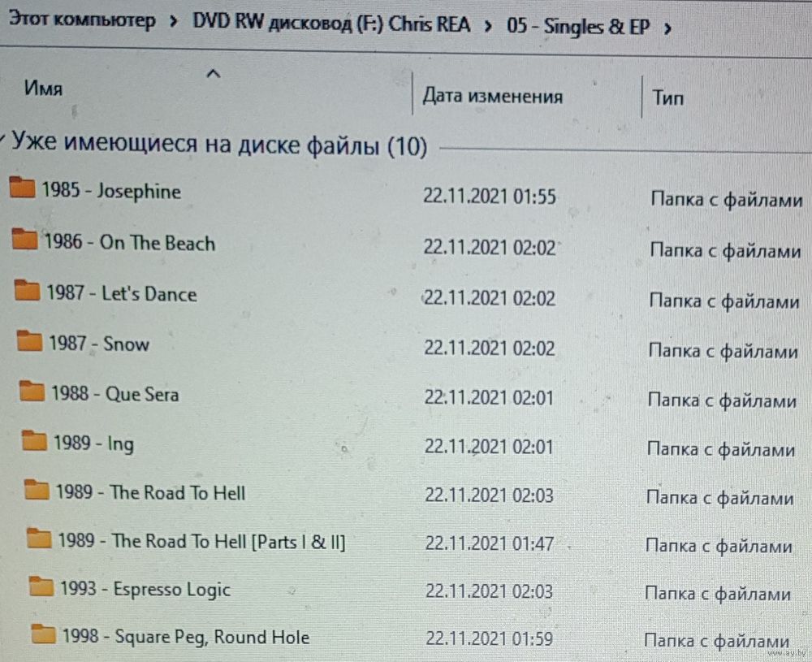This screenshot has width=812, height=662.
Task: Select the 1987 - Let's Dance folder icon
Action: [27, 289]
